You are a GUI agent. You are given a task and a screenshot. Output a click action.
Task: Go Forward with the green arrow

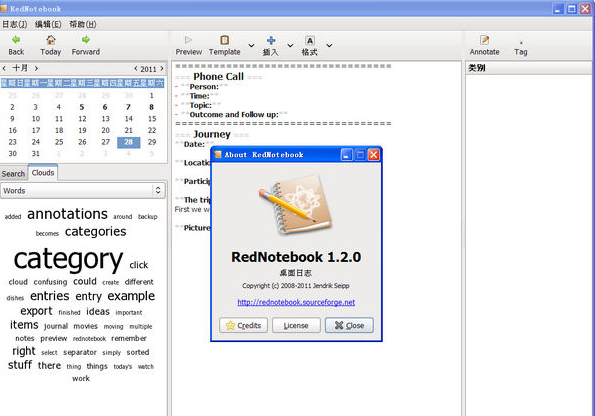86,46
